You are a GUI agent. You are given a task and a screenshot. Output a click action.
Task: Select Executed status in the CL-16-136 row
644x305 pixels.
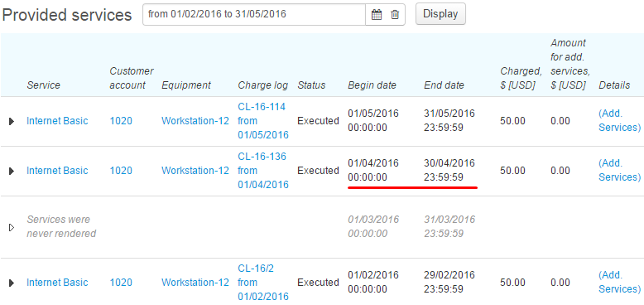point(319,170)
